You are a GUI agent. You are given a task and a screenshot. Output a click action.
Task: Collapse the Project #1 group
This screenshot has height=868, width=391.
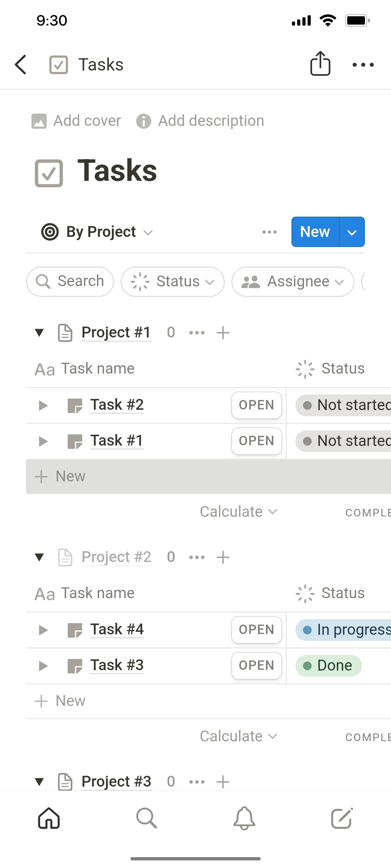pos(39,332)
